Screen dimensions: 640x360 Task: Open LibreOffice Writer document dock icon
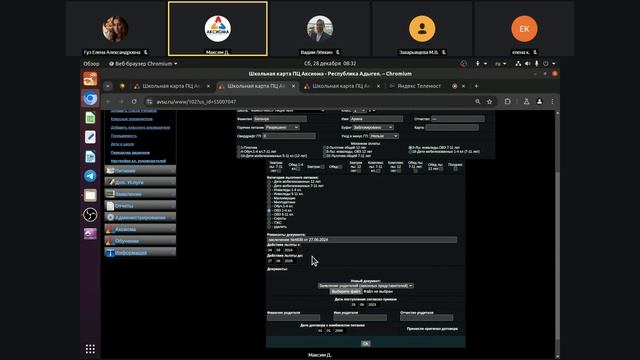point(90,157)
